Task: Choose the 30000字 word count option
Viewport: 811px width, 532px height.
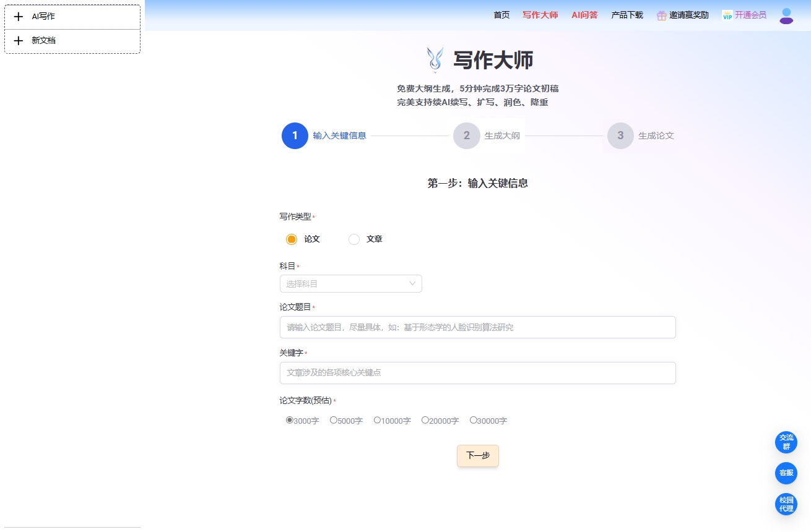Action: click(x=474, y=420)
